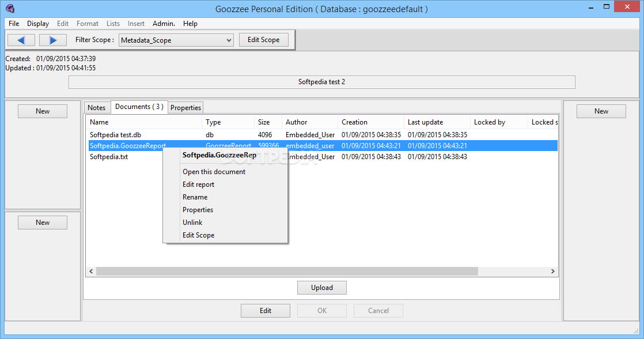Click the Upload button

click(x=322, y=288)
